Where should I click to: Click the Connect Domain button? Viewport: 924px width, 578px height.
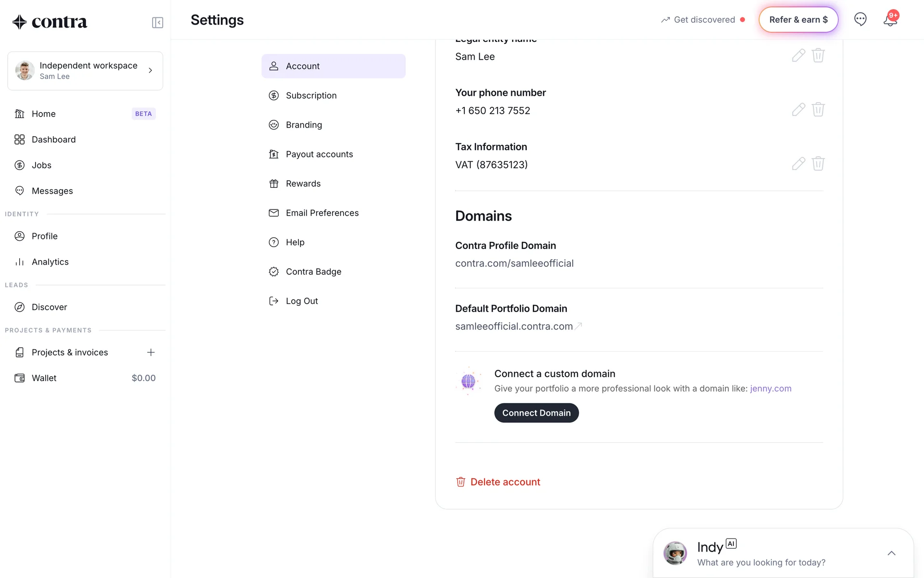(x=536, y=413)
